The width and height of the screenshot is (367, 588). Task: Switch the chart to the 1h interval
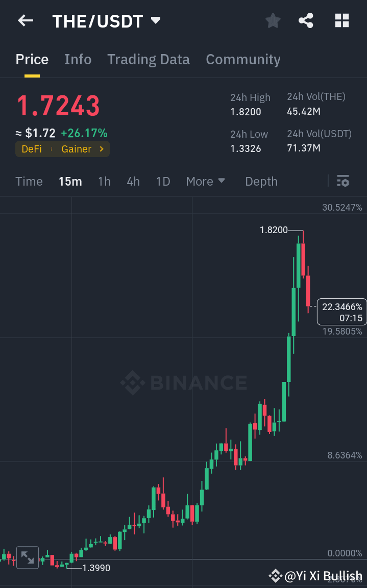point(104,181)
